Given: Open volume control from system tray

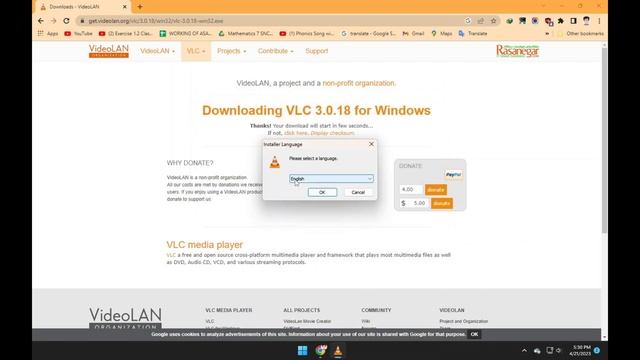Looking at the screenshot, I should tap(558, 350).
